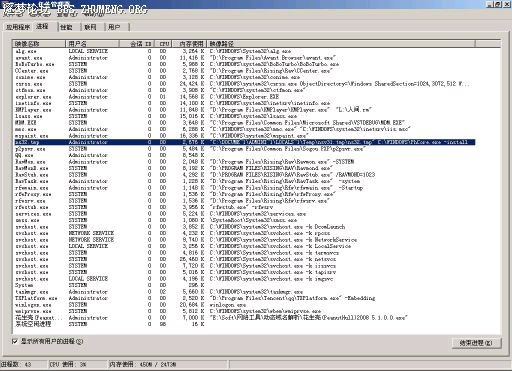Select the KMPlayer.exe process row

click(x=244, y=110)
